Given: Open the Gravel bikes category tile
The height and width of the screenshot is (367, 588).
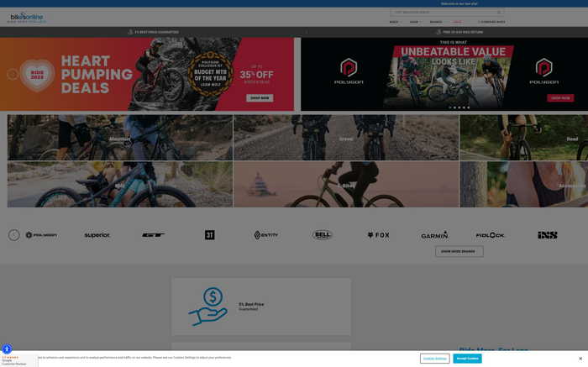Looking at the screenshot, I should click(x=346, y=138).
